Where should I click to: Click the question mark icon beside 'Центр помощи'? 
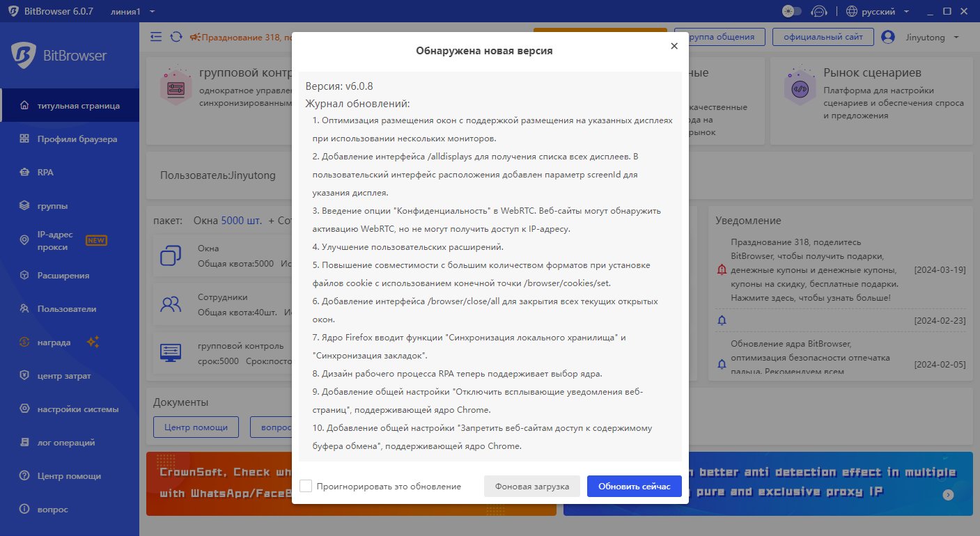[x=24, y=476]
